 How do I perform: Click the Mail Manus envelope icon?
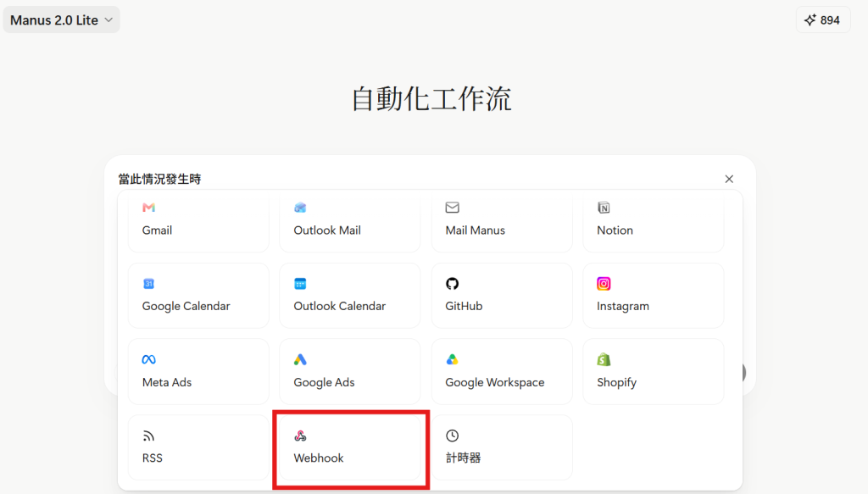click(453, 208)
